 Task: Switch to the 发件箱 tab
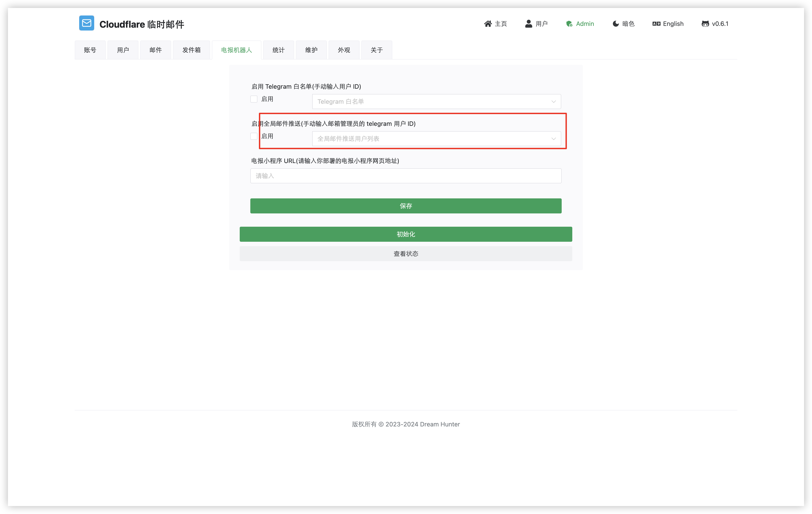191,50
